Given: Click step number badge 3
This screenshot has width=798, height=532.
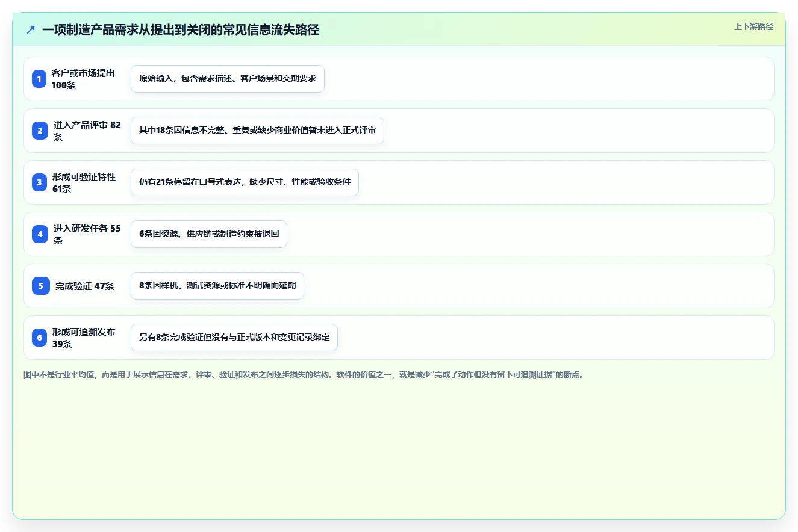Looking at the screenshot, I should tap(39, 182).
